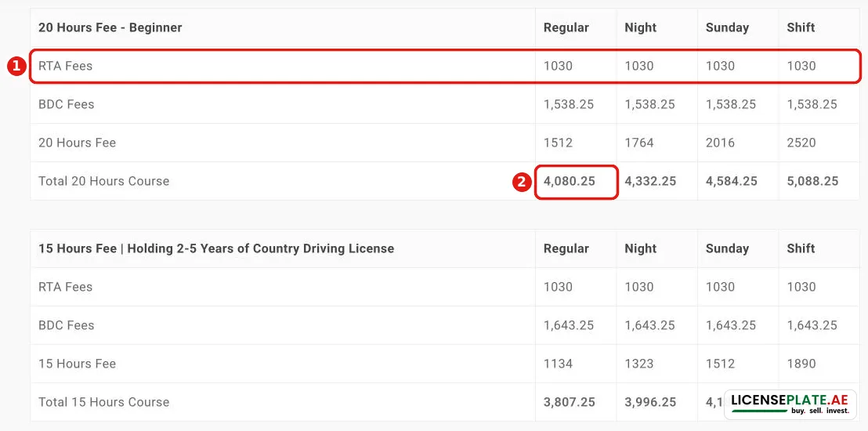Click the 5,088.25 Shift total
The image size is (868, 431).
pos(812,181)
